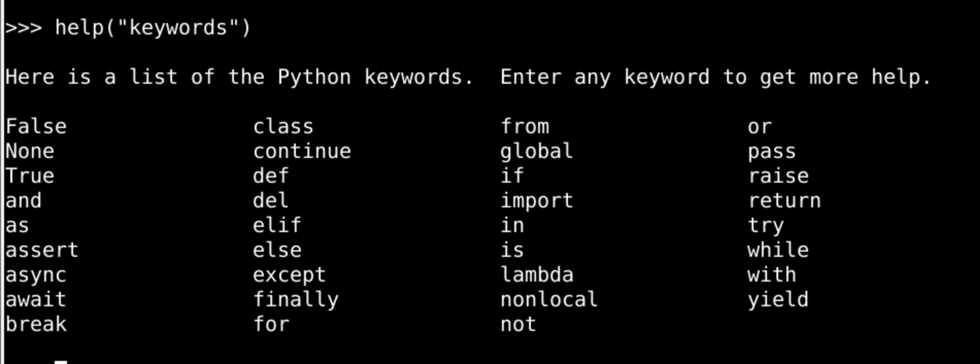Click on the 'from' keyword
This screenshot has width=980, height=364.
(524, 127)
